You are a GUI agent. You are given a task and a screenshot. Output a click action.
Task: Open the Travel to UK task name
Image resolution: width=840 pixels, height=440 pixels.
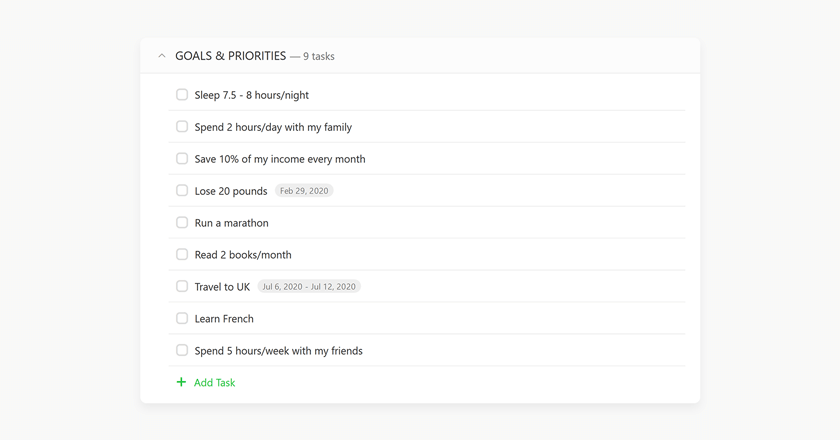tap(222, 287)
